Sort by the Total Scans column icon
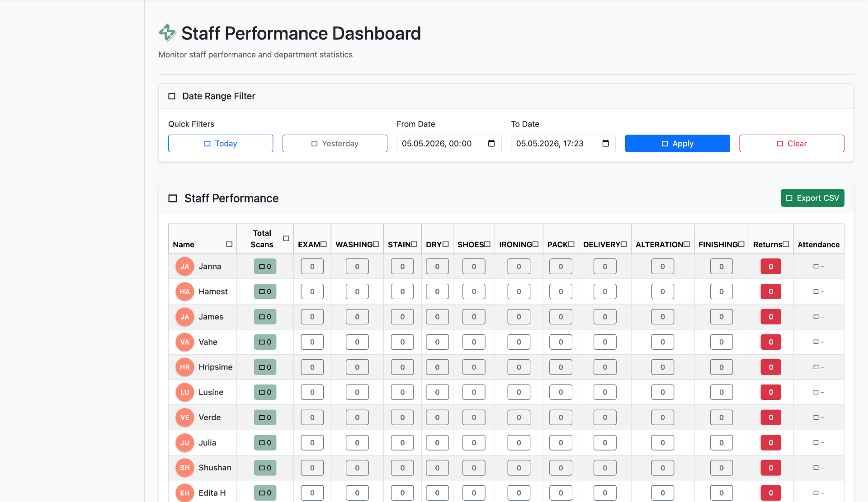 pos(286,239)
